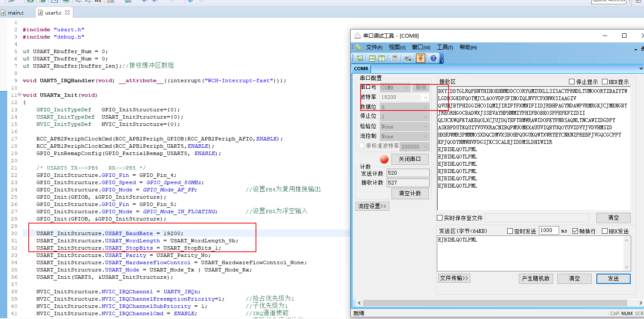Close the usart.c editor tab

coord(67,13)
